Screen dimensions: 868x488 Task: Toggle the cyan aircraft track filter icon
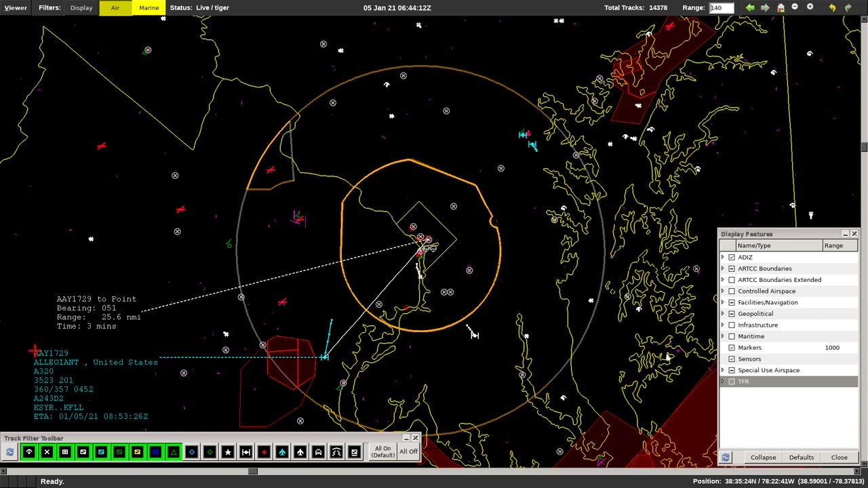282,452
